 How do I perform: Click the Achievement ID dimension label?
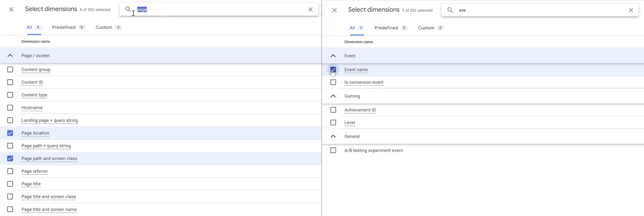[x=360, y=110]
